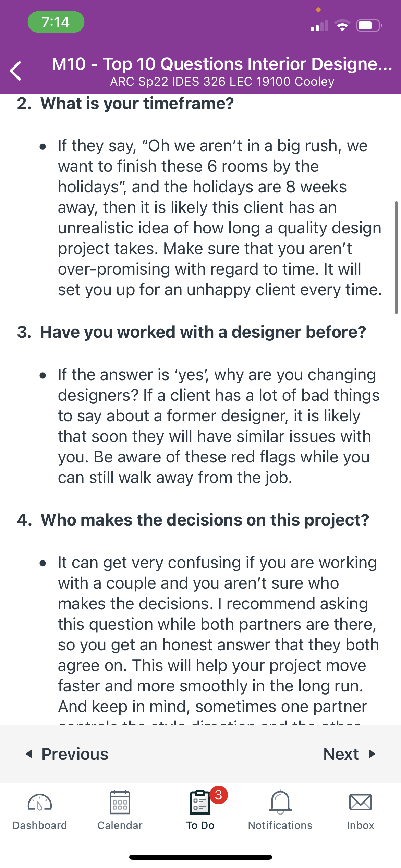The image size is (401, 868).
Task: Open the Dashboard speedometer icon
Action: pyautogui.click(x=40, y=803)
